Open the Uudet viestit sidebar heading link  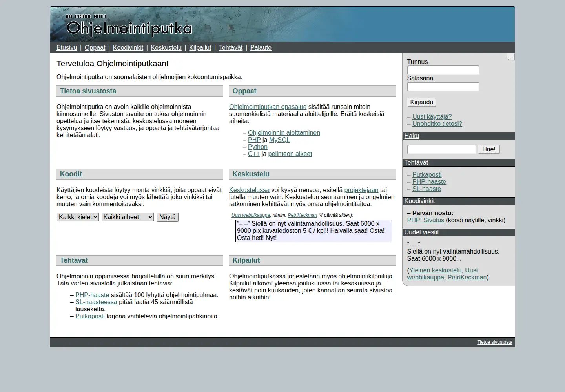point(422,232)
